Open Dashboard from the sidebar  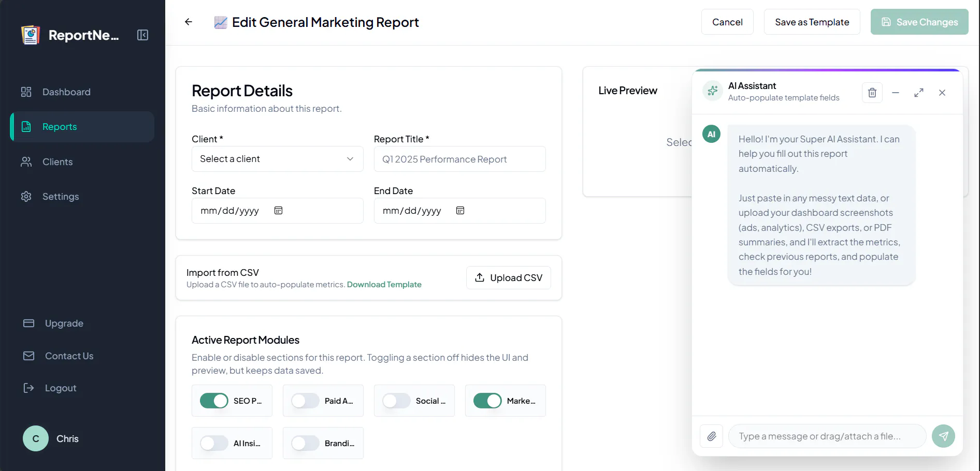(82, 92)
